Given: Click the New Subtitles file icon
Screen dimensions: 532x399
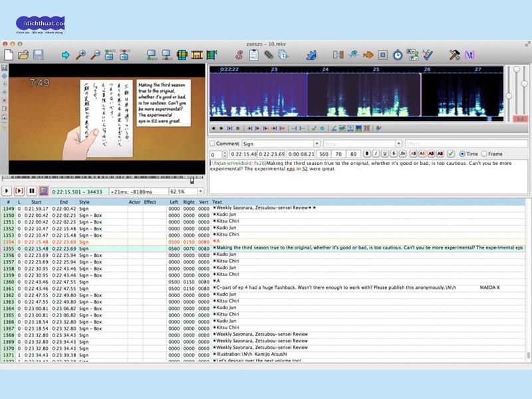Looking at the screenshot, I should pyautogui.click(x=9, y=55).
